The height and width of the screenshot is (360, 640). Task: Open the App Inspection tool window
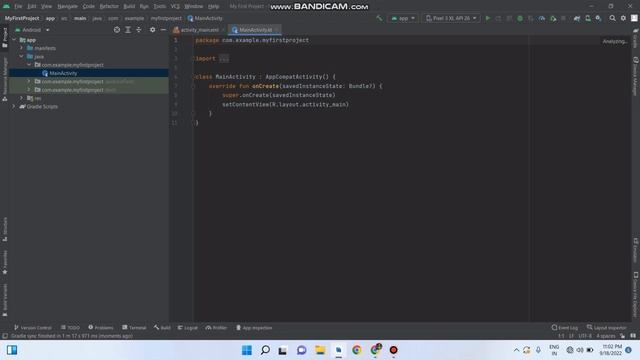coord(254,328)
